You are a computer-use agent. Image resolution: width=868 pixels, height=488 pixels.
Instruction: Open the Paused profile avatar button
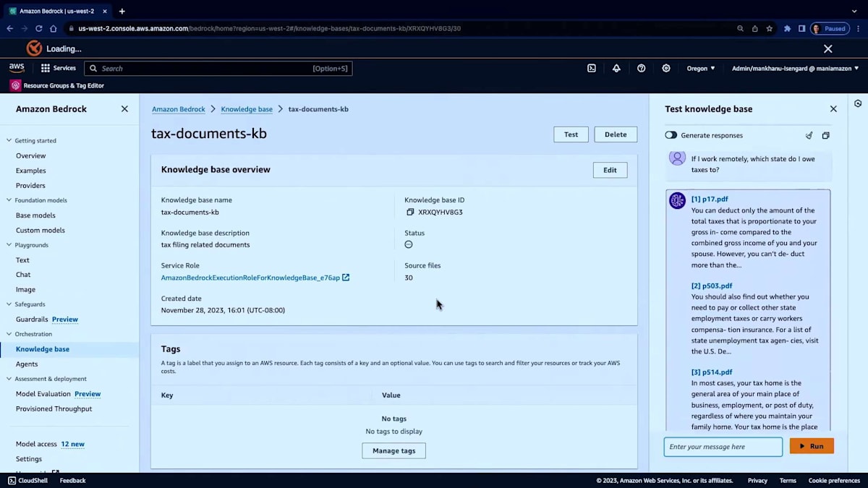(x=830, y=29)
